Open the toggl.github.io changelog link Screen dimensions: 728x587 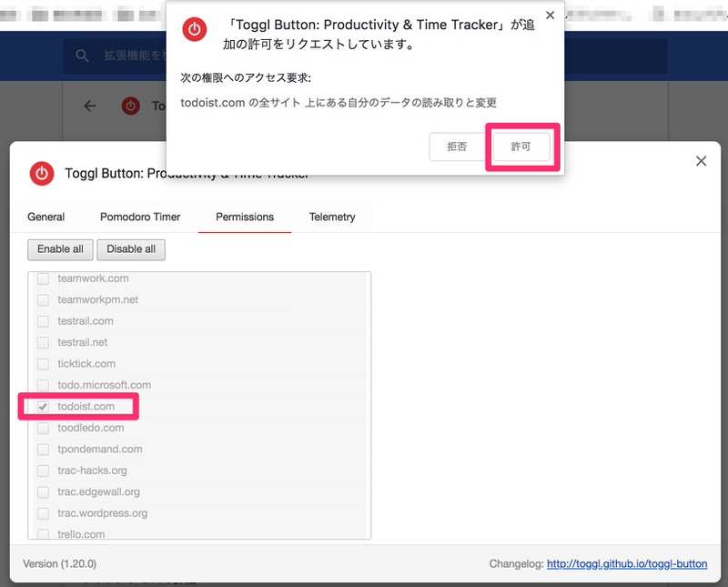pos(627,563)
